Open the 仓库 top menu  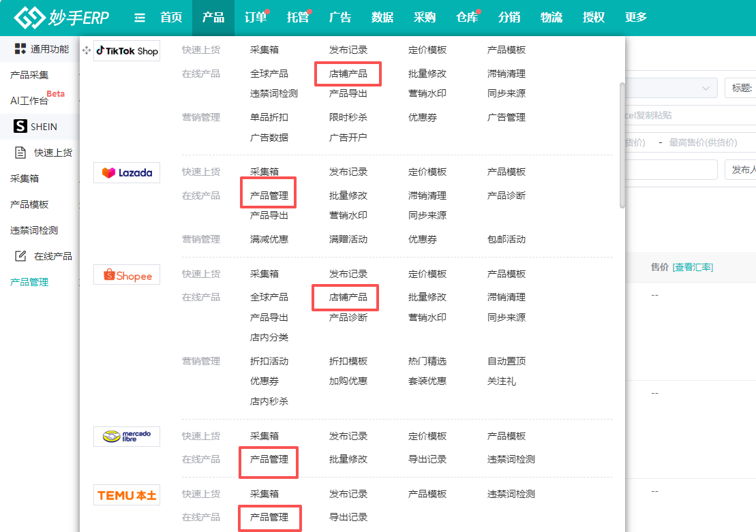click(x=467, y=18)
